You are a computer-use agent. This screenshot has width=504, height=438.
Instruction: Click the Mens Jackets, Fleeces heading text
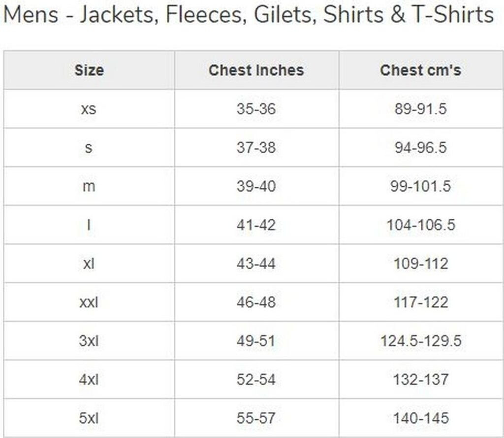[248, 15]
